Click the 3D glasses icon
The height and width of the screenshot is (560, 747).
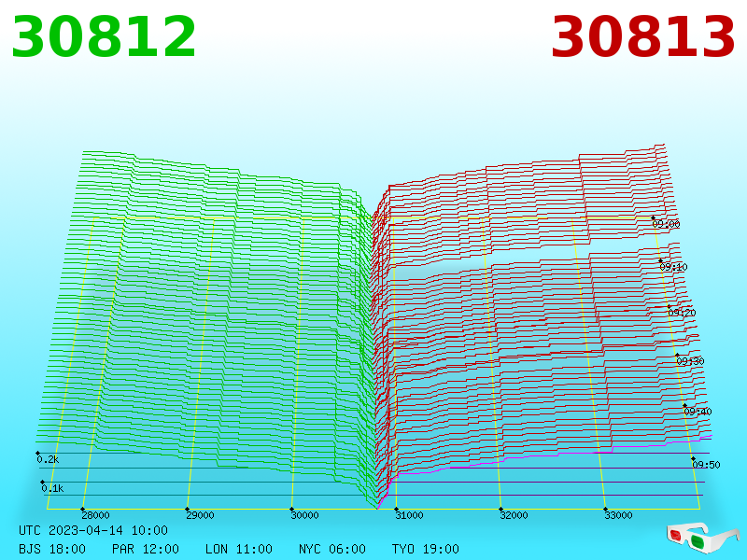coord(703,538)
